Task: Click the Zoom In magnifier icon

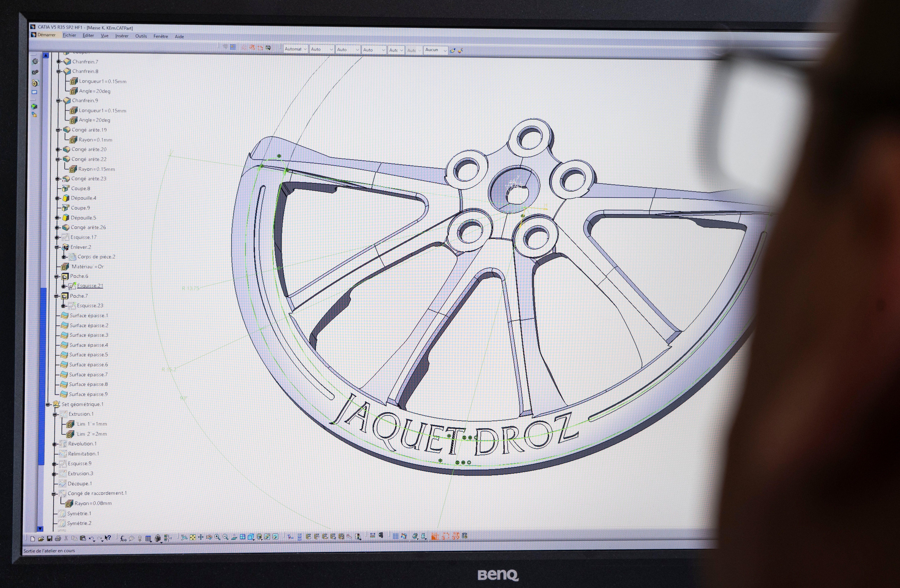Action: (x=217, y=537)
